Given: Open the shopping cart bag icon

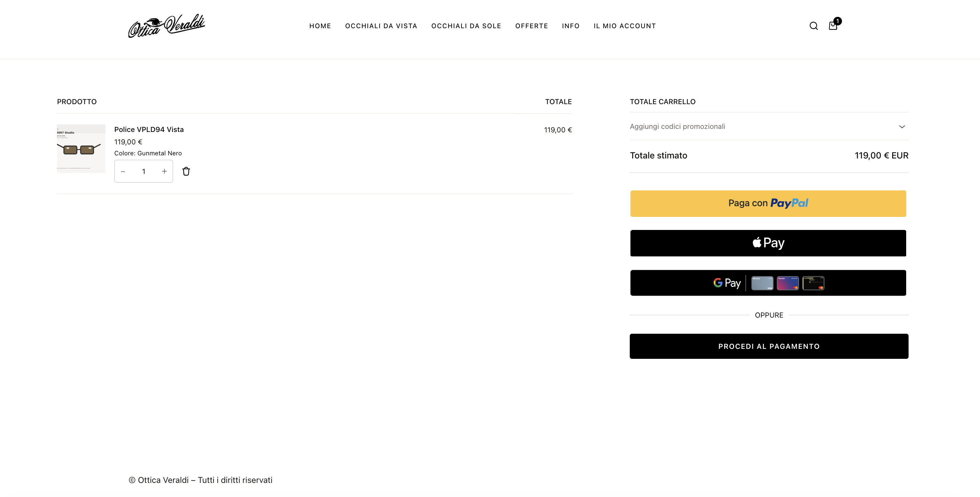Looking at the screenshot, I should click(x=833, y=26).
